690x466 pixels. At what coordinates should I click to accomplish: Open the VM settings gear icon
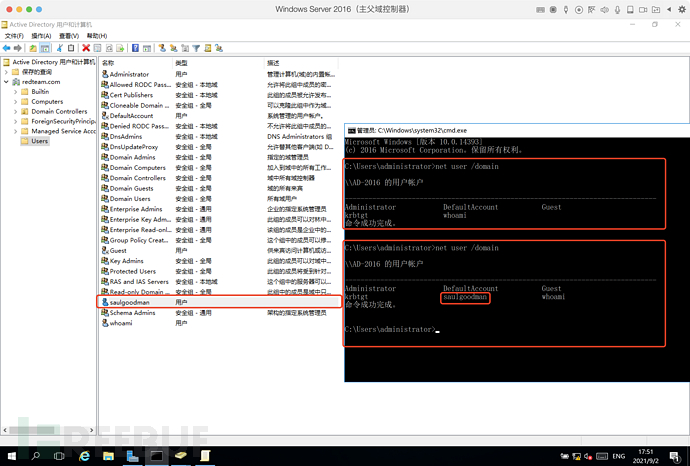coord(682,10)
